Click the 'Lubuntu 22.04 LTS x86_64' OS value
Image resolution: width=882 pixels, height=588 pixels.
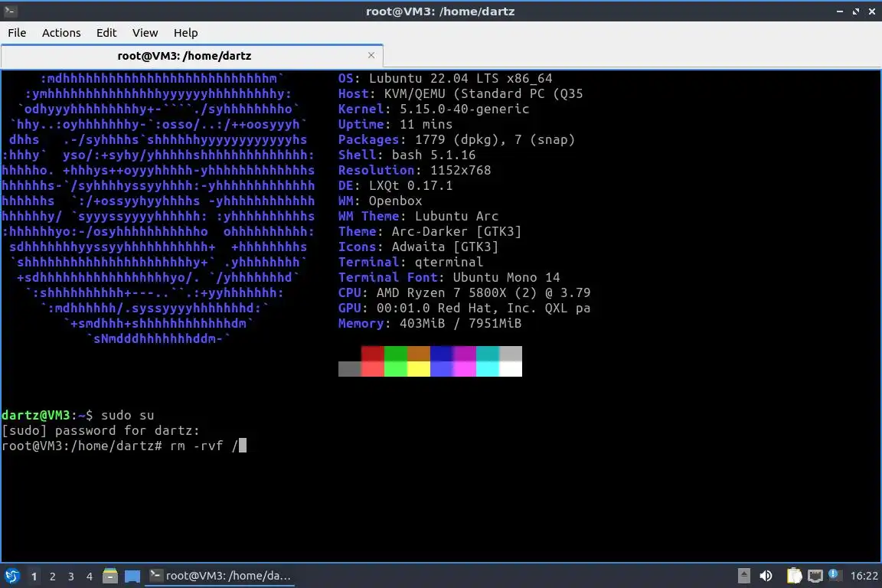tap(461, 78)
